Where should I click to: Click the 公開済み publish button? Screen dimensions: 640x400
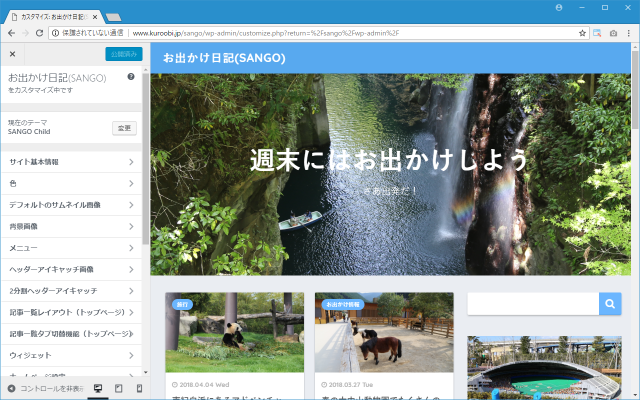[x=124, y=54]
